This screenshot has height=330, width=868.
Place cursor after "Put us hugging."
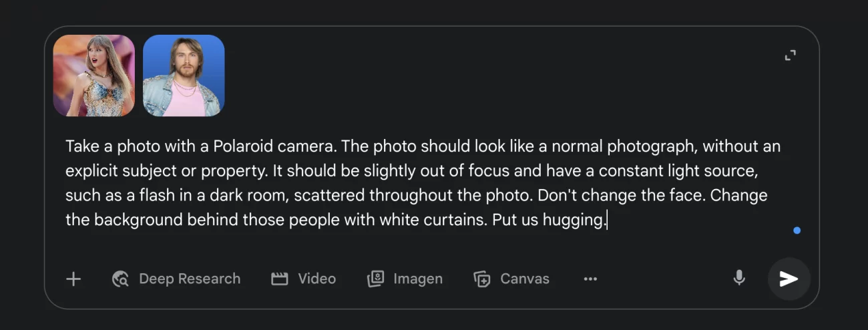click(606, 220)
